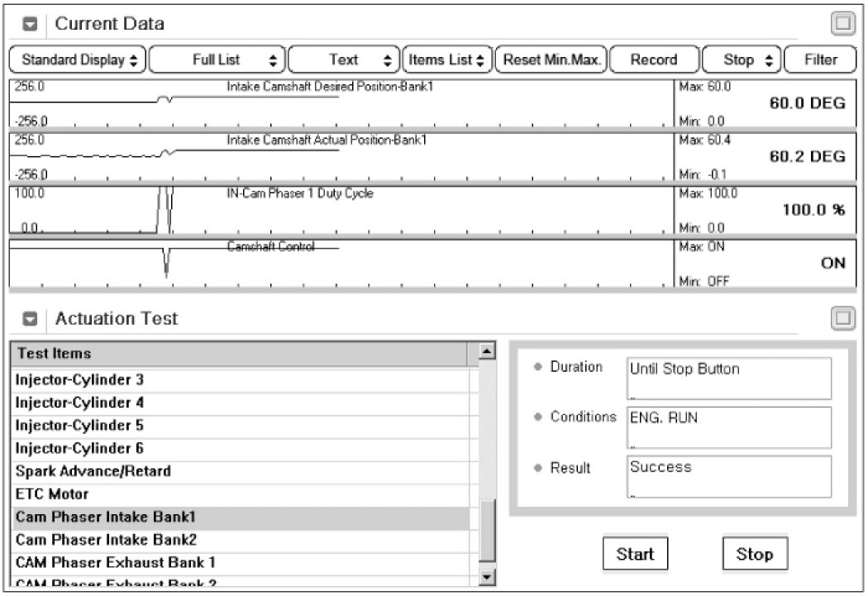Screen dimensions: 868x596
Task: Start the actuation test
Action: [635, 554]
